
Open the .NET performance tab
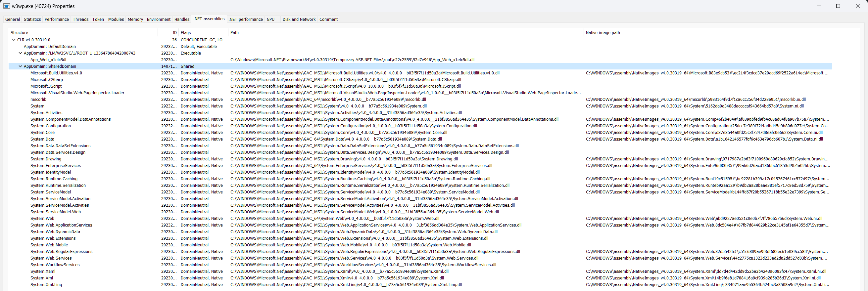point(245,19)
